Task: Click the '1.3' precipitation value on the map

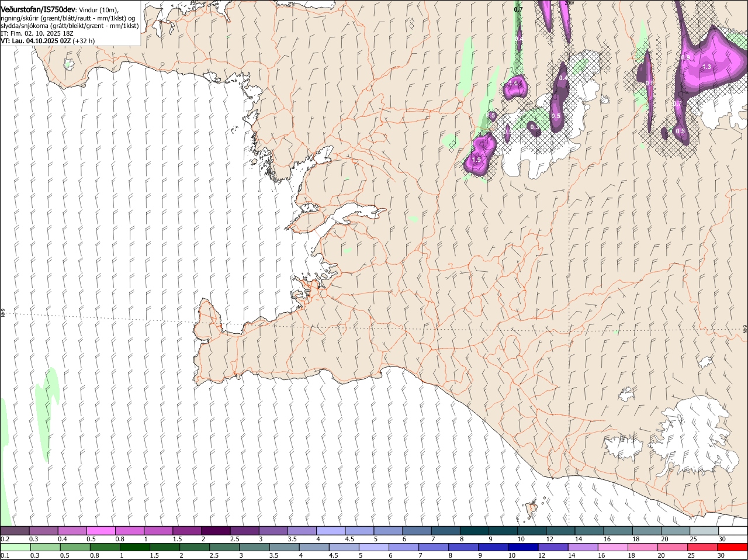Action: coord(707,67)
